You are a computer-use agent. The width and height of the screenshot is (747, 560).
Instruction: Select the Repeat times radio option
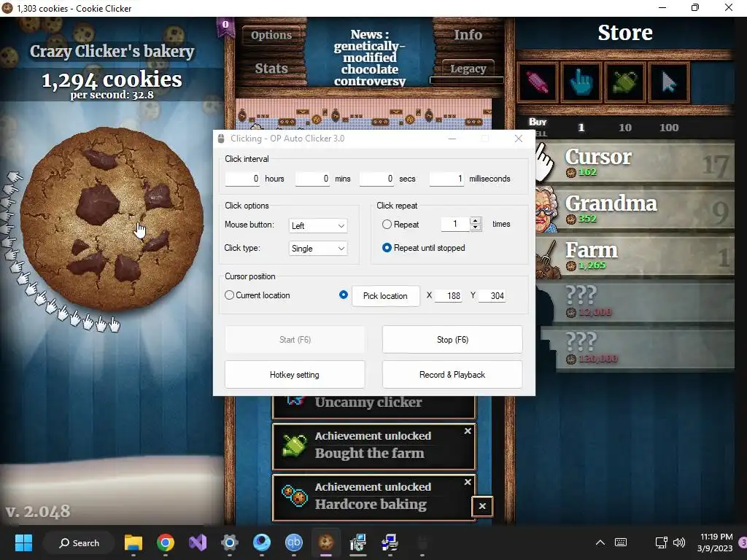click(x=387, y=225)
